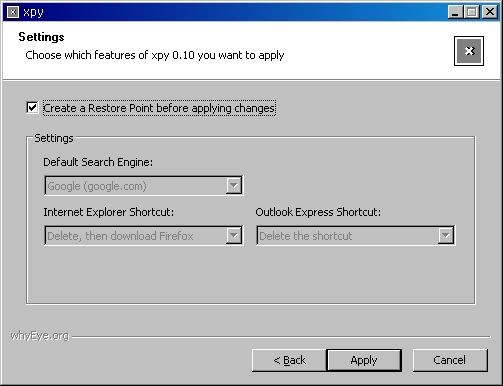Uncheck the Create a Restore Point checkbox
The image size is (503, 386).
click(x=32, y=108)
